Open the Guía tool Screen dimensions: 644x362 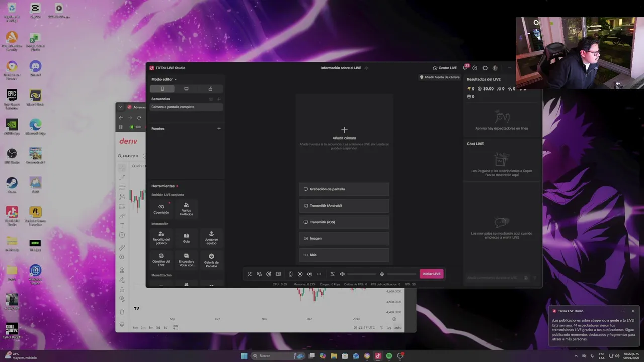(x=186, y=238)
